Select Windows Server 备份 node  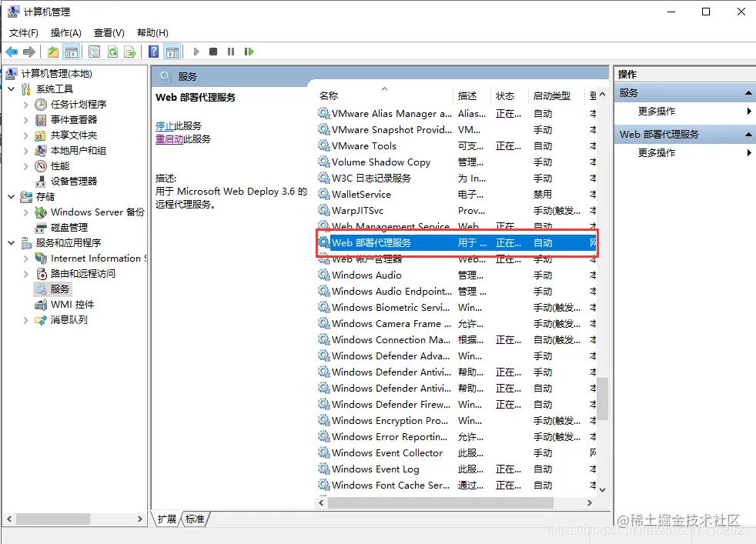98,212
